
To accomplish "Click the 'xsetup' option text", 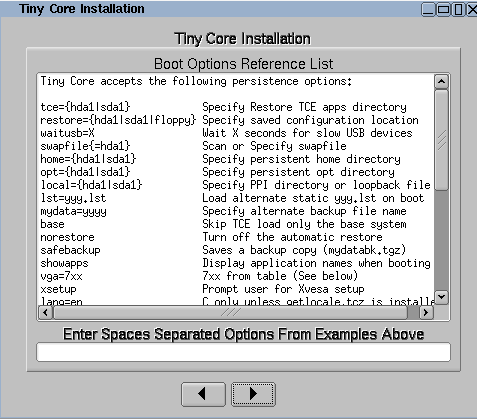I will coord(58,289).
